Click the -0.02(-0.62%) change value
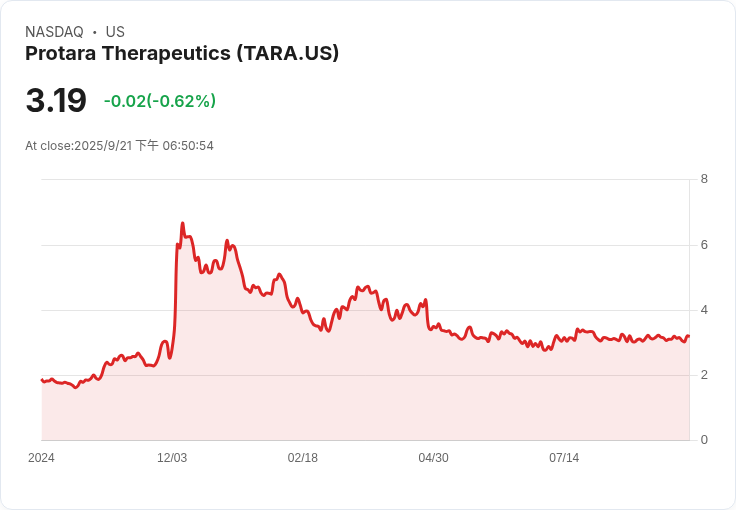The width and height of the screenshot is (736, 510). [x=160, y=101]
